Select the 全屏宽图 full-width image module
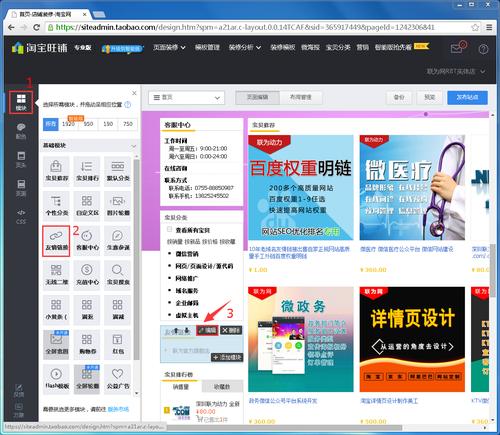The height and width of the screenshot is (435, 500). [x=56, y=344]
